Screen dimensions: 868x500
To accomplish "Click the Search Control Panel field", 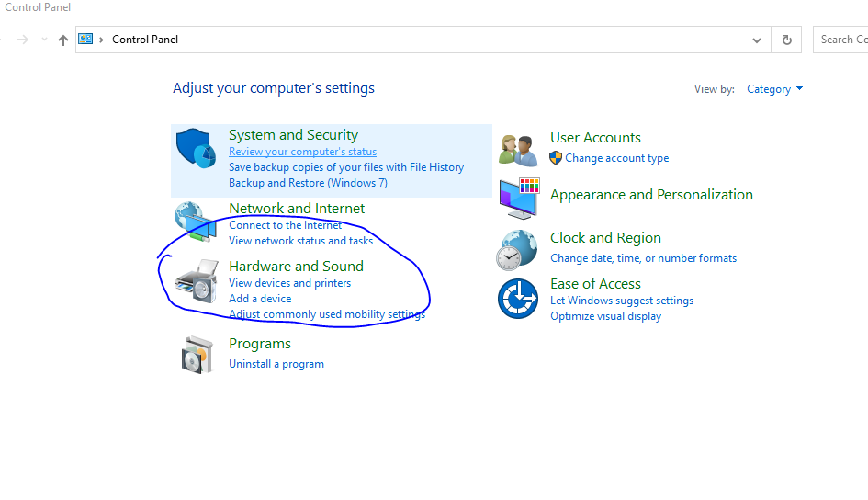I will pos(840,40).
